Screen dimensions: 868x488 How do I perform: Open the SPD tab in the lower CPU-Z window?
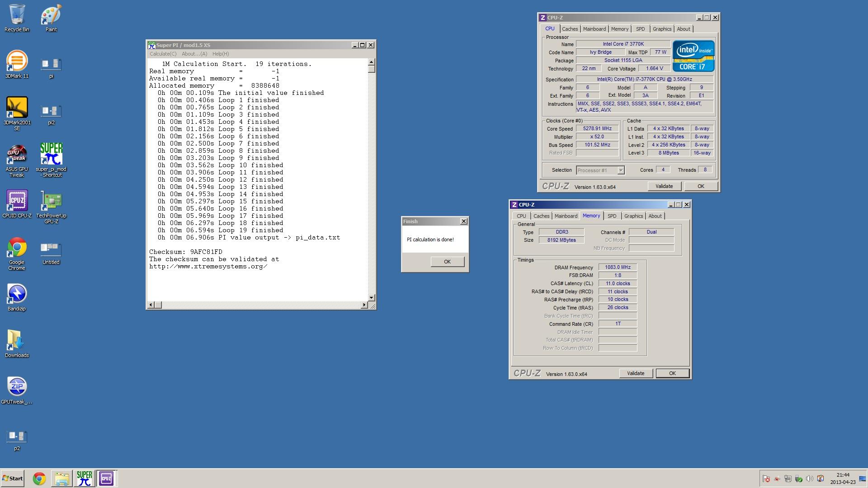(x=612, y=216)
